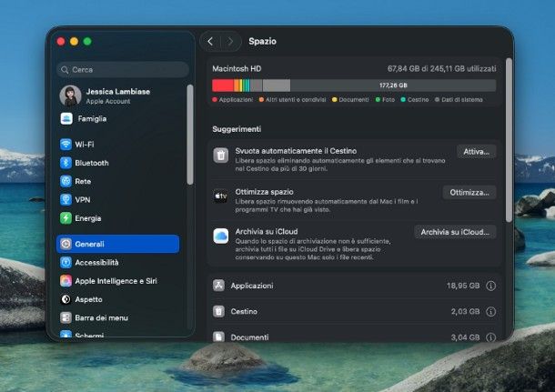Click the trash icon beside Svuota automaticamente
This screenshot has width=555, height=392.
point(221,156)
